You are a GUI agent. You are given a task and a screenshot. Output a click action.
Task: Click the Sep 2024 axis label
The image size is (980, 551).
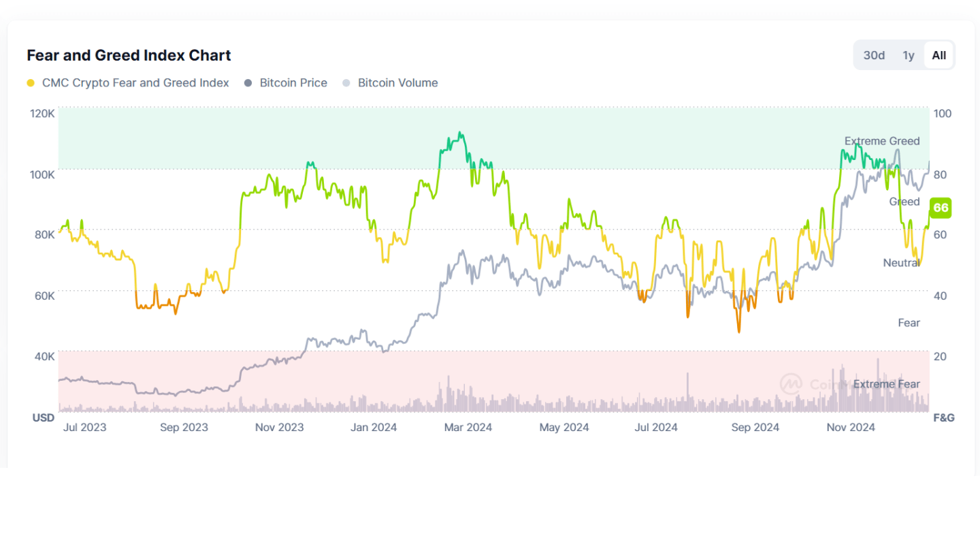[x=755, y=428]
